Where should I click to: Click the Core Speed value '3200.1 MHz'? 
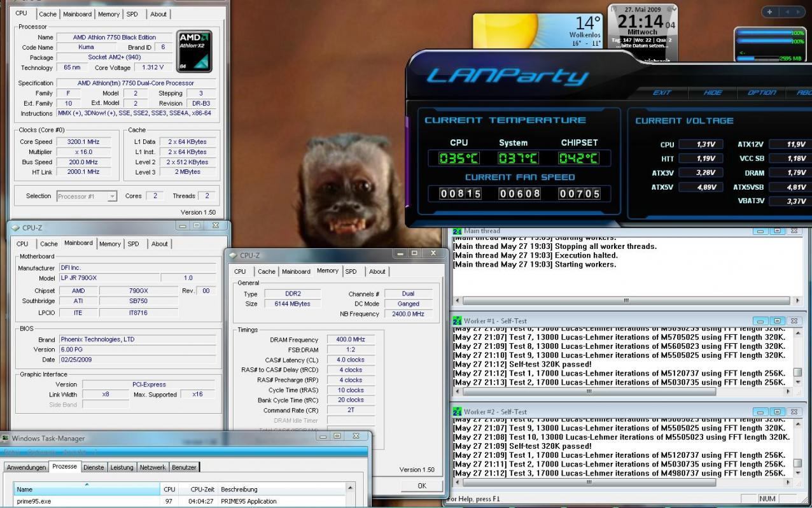[x=83, y=142]
